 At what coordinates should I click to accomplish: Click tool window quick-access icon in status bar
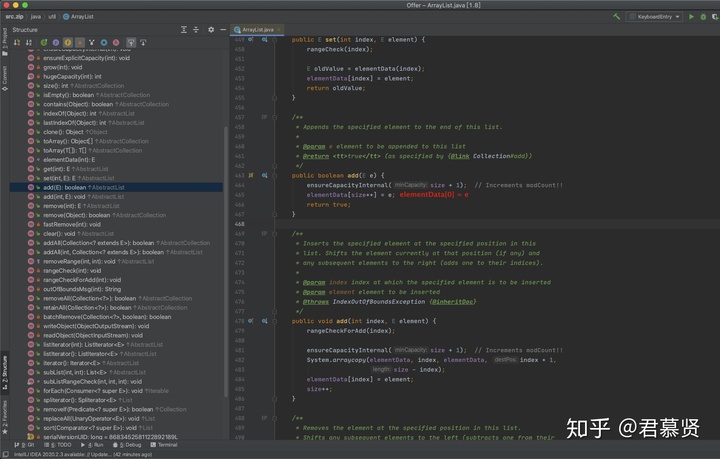6,454
